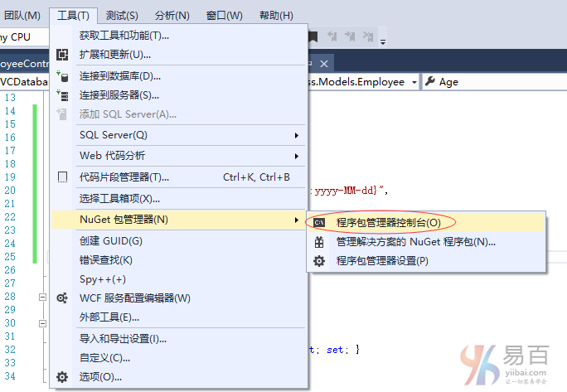Click the Code Snippets Manager icon
Screen dimensions: 567x392
(62, 177)
